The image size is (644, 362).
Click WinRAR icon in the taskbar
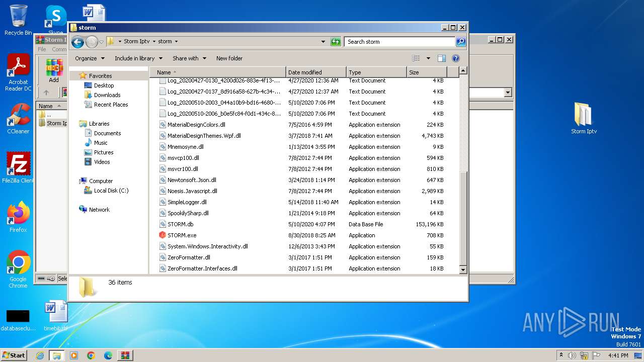(x=125, y=355)
